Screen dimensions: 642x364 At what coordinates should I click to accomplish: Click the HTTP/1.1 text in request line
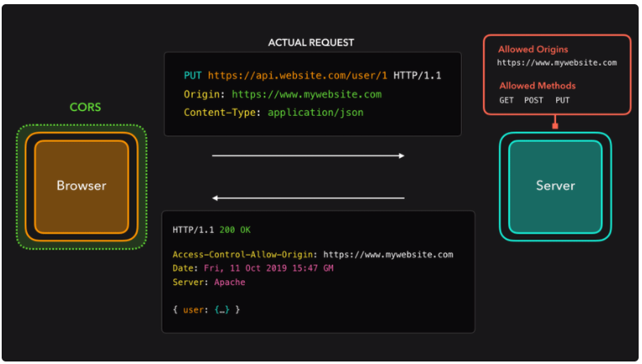pos(417,76)
